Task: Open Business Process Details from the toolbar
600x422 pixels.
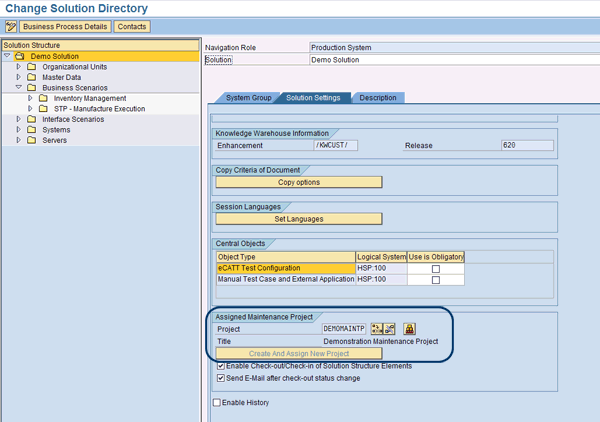Action: coord(65,27)
